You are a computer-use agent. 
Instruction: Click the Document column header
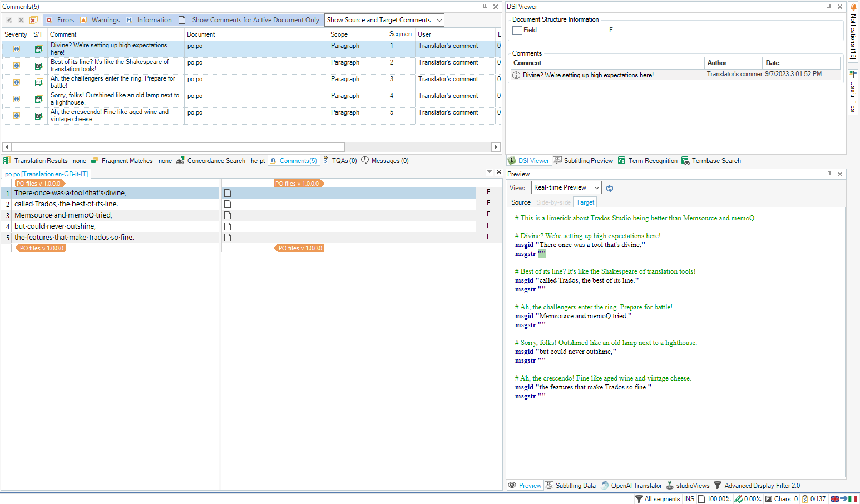click(256, 34)
